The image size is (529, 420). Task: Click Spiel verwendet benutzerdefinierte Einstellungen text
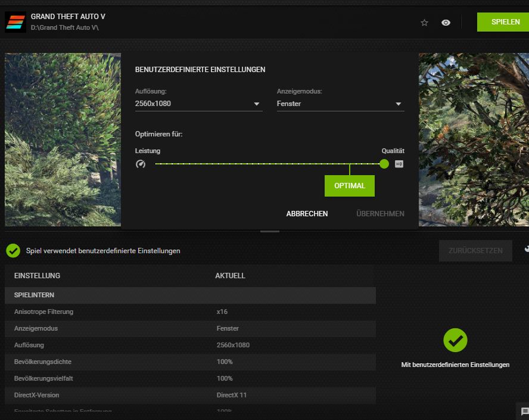pyautogui.click(x=103, y=251)
